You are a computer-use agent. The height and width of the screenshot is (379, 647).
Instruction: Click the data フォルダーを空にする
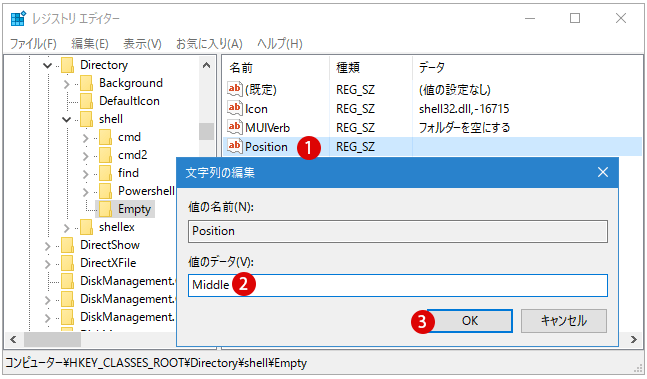(x=464, y=127)
